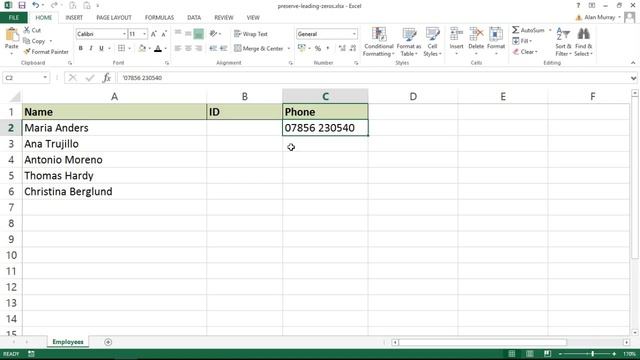The height and width of the screenshot is (360, 640).
Task: Toggle Underline formatting
Action: pyautogui.click(x=101, y=48)
